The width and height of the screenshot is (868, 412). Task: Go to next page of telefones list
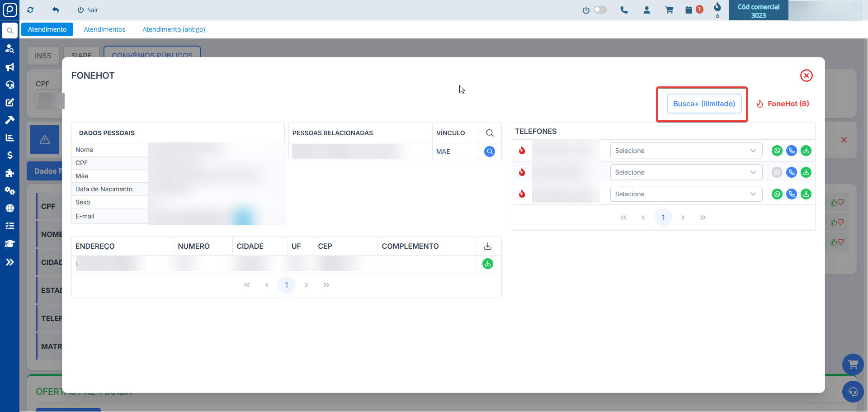click(x=683, y=218)
